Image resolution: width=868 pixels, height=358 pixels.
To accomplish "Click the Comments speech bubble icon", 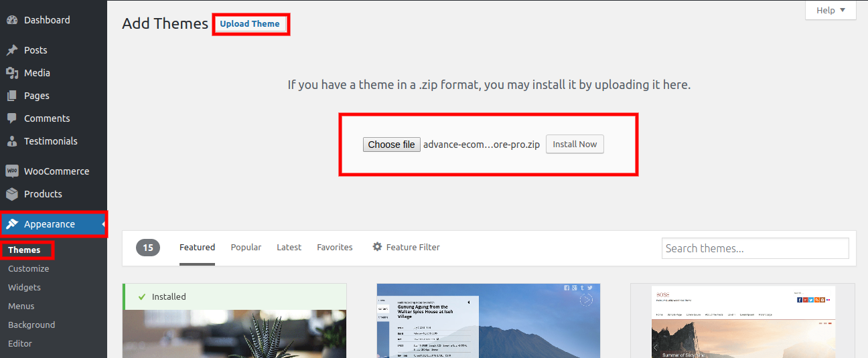I will click(x=12, y=118).
